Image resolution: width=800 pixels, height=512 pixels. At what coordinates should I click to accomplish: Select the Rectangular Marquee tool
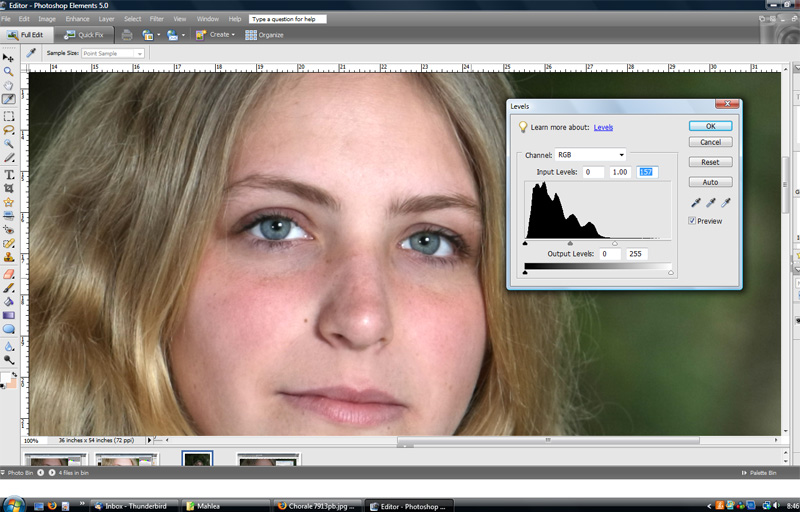8,116
